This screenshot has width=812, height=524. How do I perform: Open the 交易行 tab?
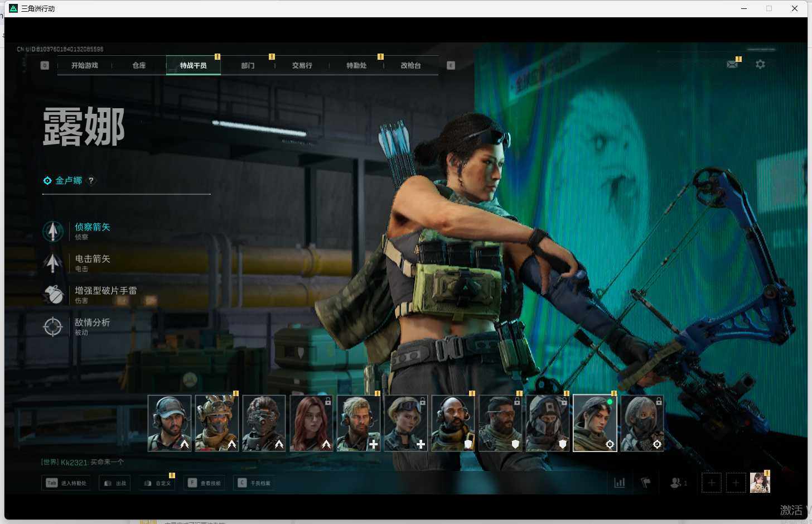(x=302, y=65)
